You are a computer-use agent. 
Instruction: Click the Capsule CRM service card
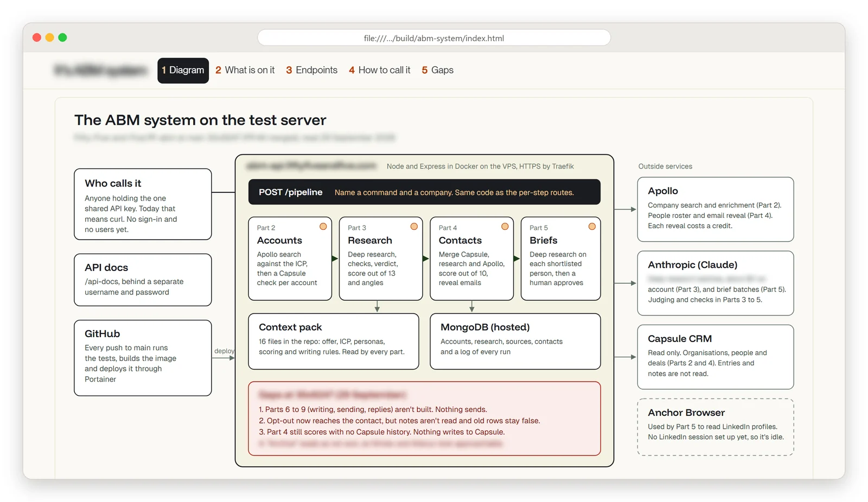(x=716, y=357)
